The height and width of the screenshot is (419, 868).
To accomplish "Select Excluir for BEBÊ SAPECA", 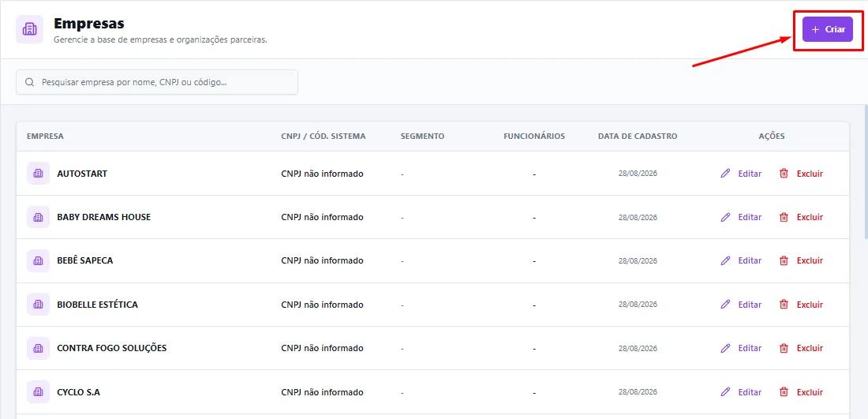I will (x=810, y=260).
